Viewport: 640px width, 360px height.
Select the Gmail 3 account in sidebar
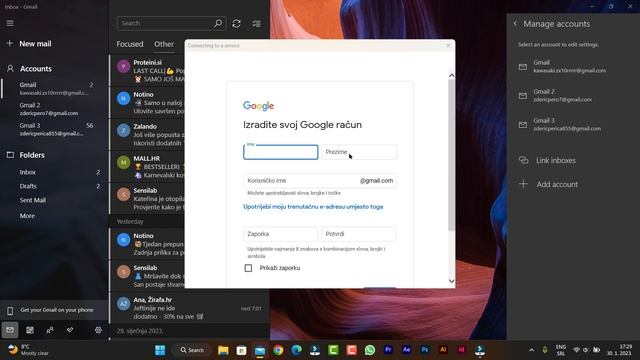tap(54, 129)
